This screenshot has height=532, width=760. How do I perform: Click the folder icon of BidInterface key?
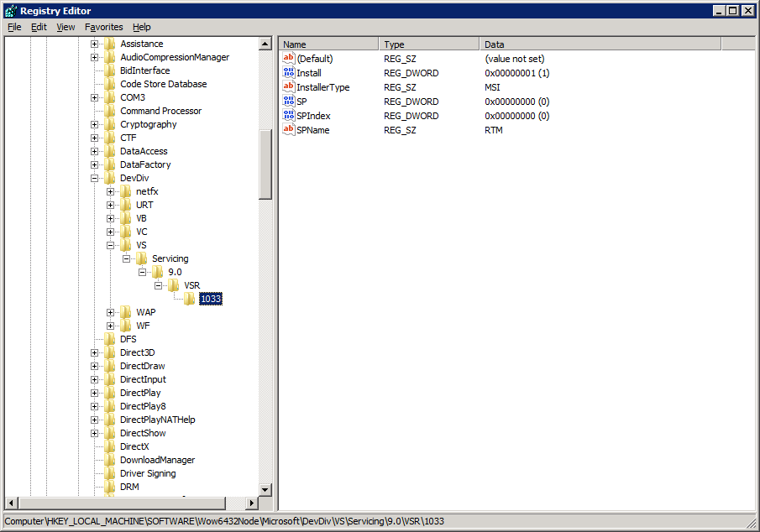coord(110,70)
